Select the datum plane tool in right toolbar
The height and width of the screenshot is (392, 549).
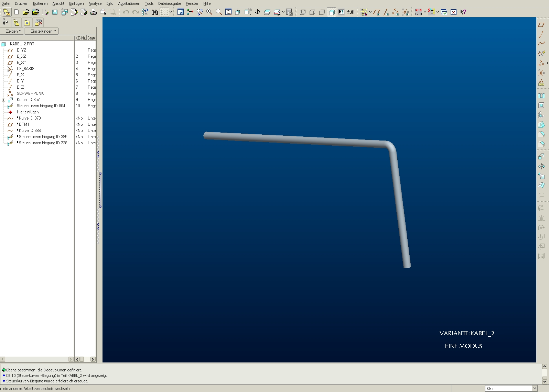[541, 25]
